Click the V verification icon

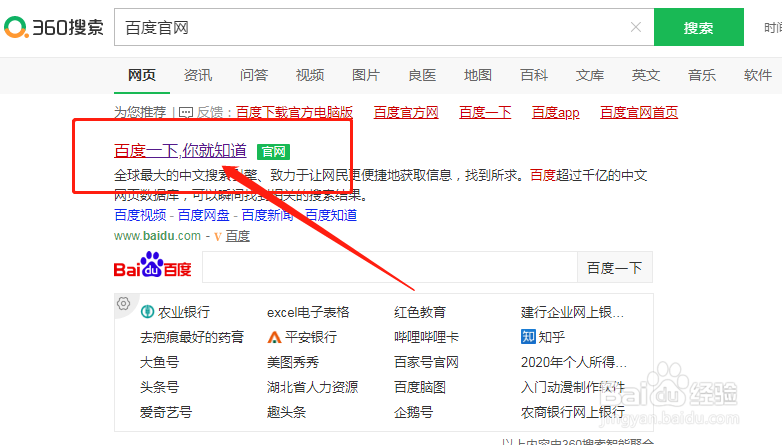(x=217, y=236)
